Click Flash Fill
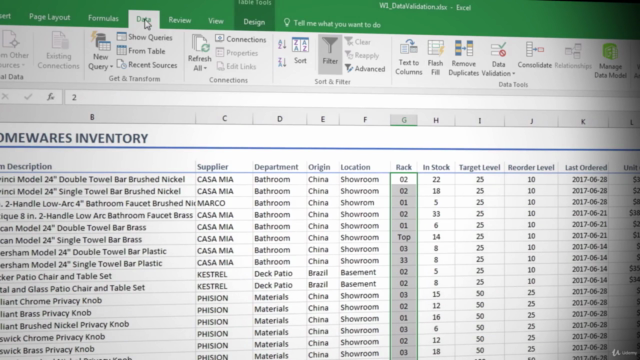Screen dimensions: 640x360 click(436, 58)
